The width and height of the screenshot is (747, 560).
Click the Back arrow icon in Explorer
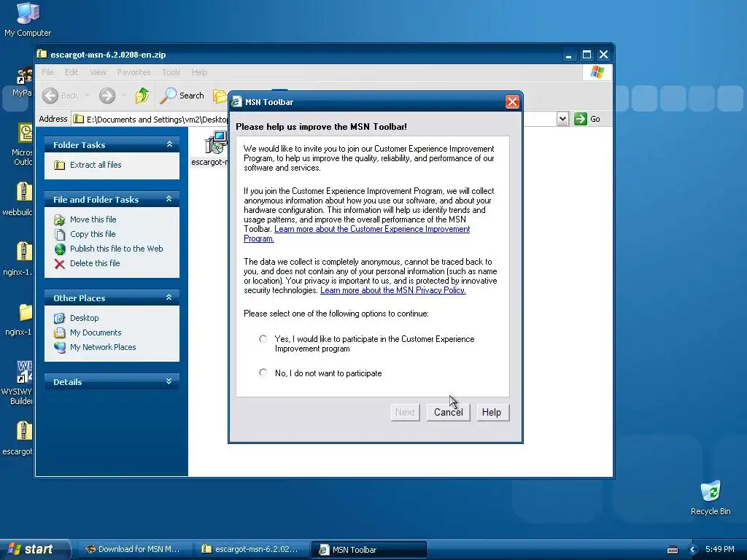tap(50, 96)
